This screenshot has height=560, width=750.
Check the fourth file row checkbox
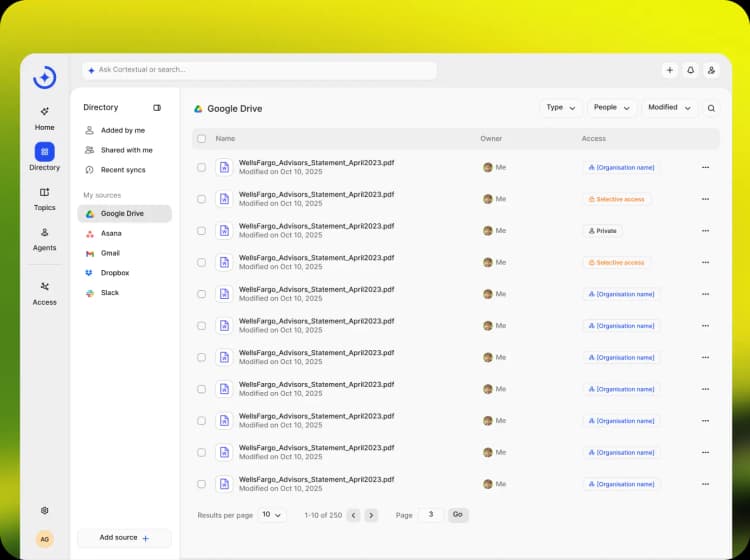(x=201, y=262)
